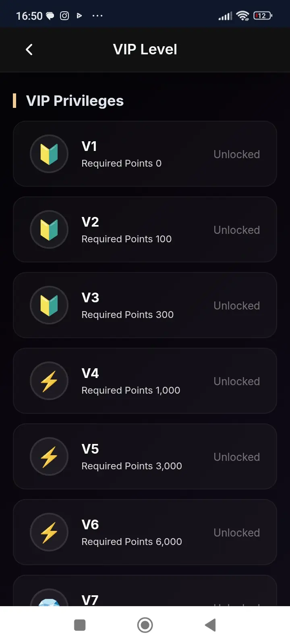Viewport: 290px width, 644px height.
Task: Tap Unlocked status on V6 card
Action: [236, 533]
